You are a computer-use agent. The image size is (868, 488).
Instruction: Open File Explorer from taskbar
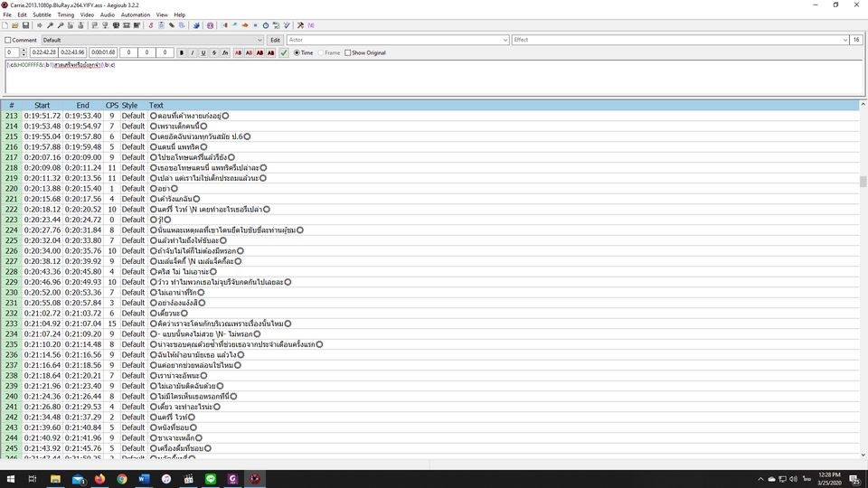point(55,479)
